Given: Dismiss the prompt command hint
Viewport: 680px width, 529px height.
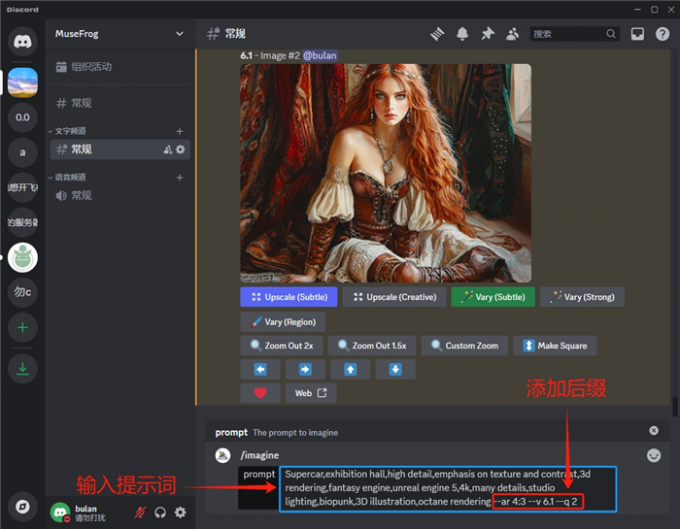Looking at the screenshot, I should [x=654, y=430].
